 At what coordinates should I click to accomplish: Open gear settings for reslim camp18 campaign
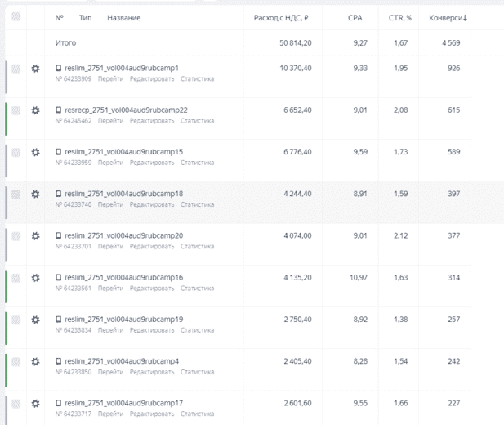click(x=35, y=194)
